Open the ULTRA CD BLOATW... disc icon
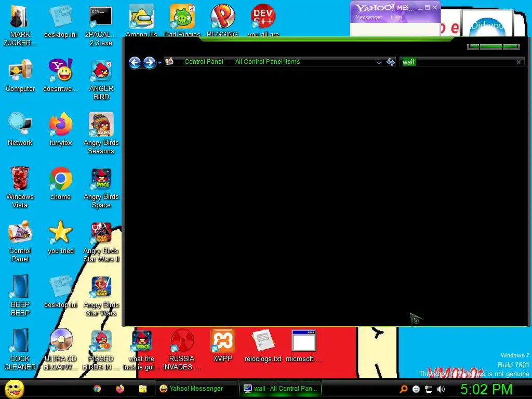Viewport: 532px width, 399px height. [x=60, y=350]
